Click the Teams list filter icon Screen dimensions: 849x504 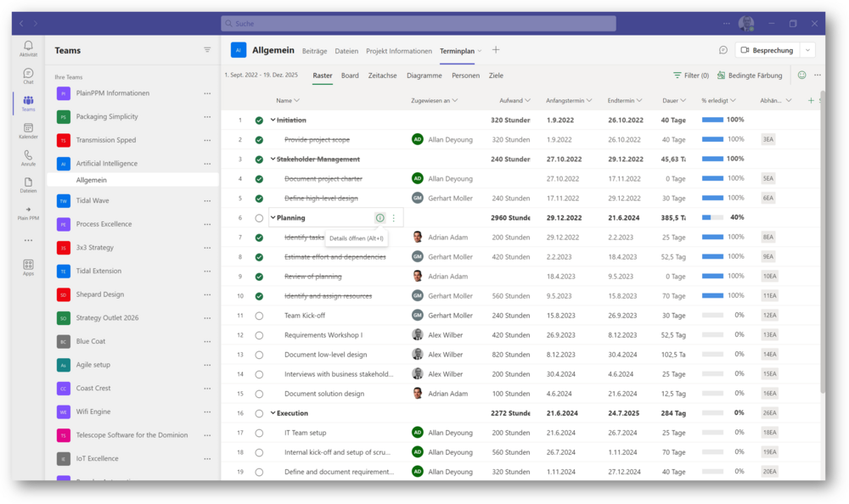pos(207,50)
